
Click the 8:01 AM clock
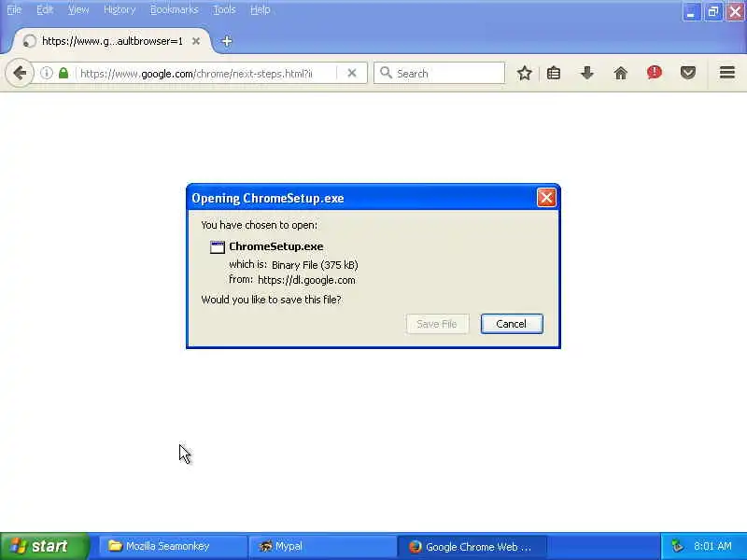pyautogui.click(x=712, y=546)
